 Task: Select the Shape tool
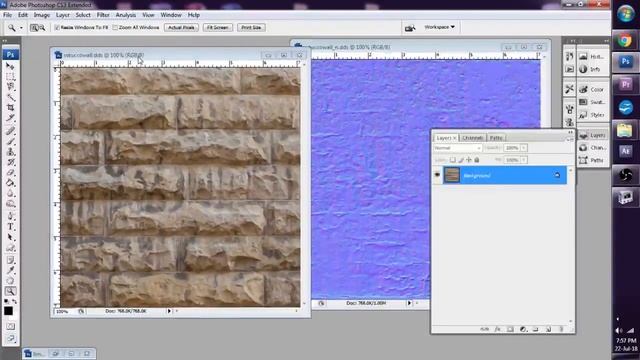pyautogui.click(x=10, y=248)
